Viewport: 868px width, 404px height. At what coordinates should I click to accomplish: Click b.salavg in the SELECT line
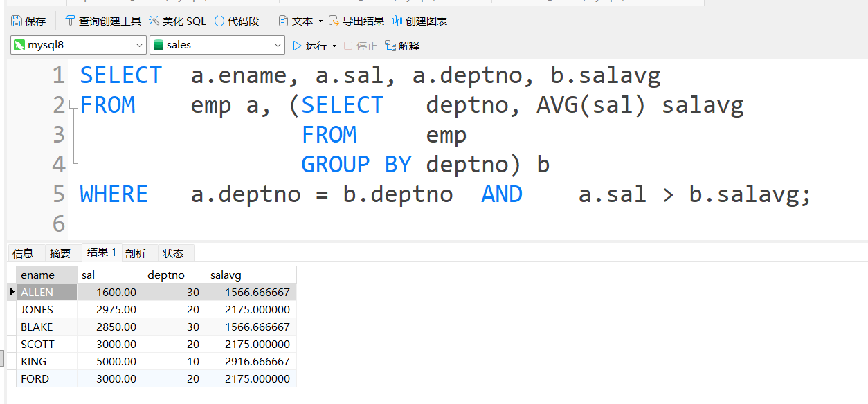point(606,75)
